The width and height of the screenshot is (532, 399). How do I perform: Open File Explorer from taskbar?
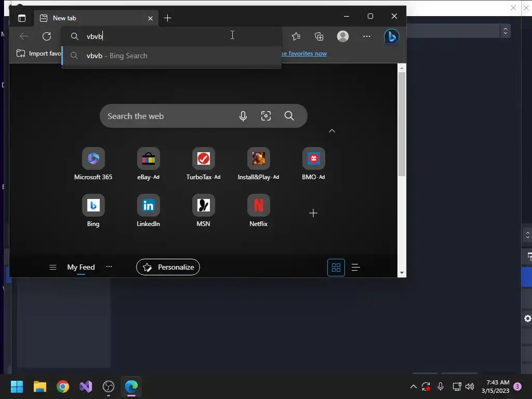coord(40,387)
